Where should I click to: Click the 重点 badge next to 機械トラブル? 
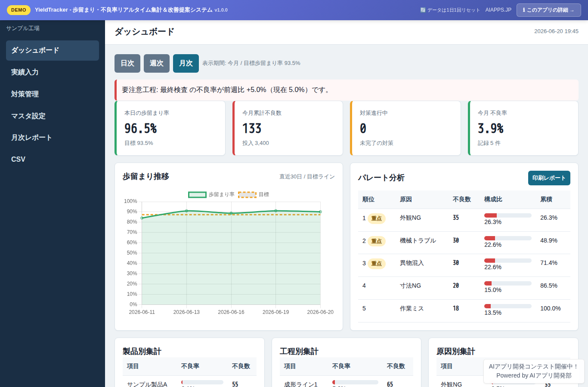(x=377, y=241)
